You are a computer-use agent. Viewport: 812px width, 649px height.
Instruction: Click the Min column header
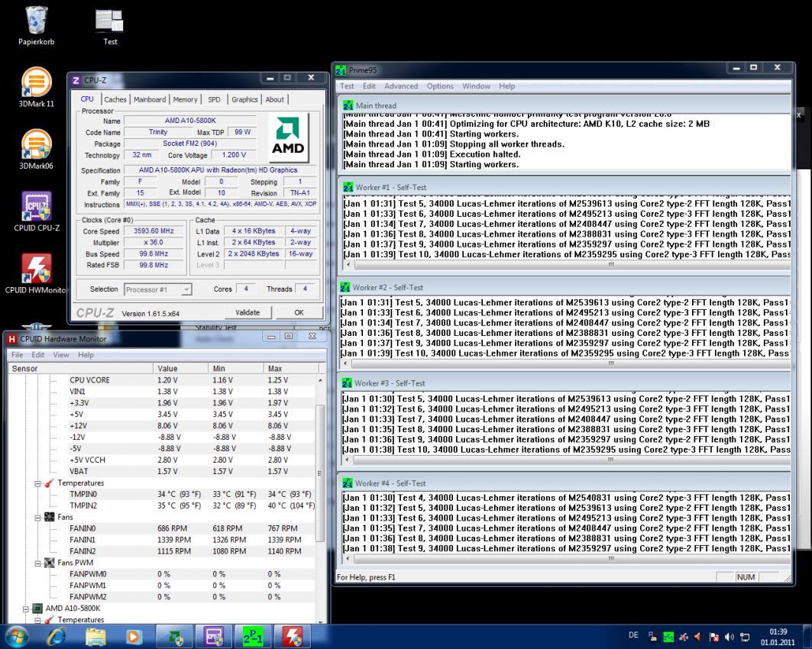pos(236,369)
